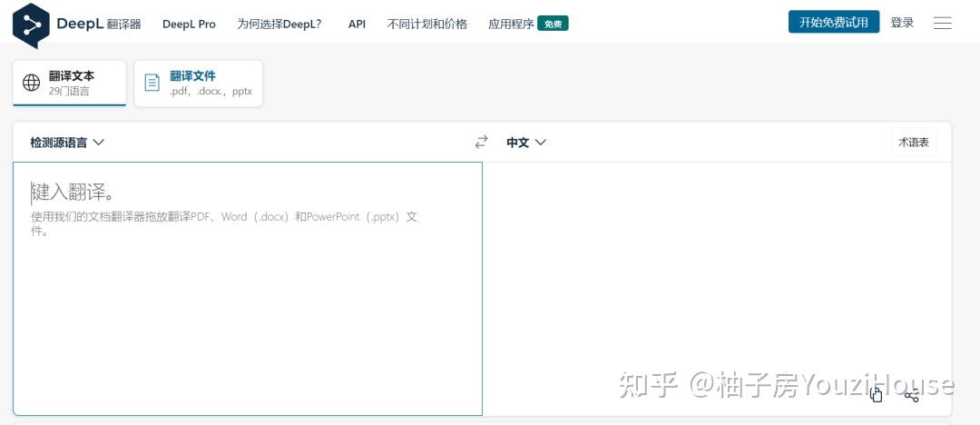Focus the source text input area

point(248,289)
